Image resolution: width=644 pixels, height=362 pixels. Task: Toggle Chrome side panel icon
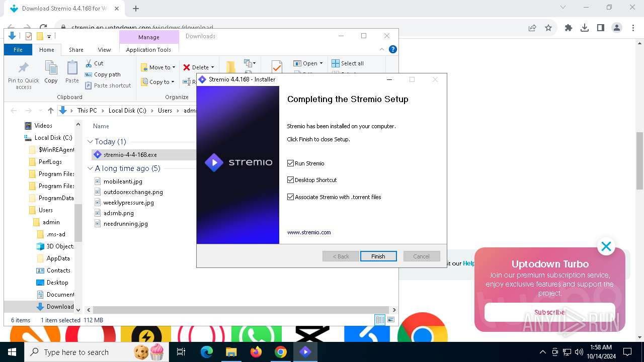(x=601, y=28)
